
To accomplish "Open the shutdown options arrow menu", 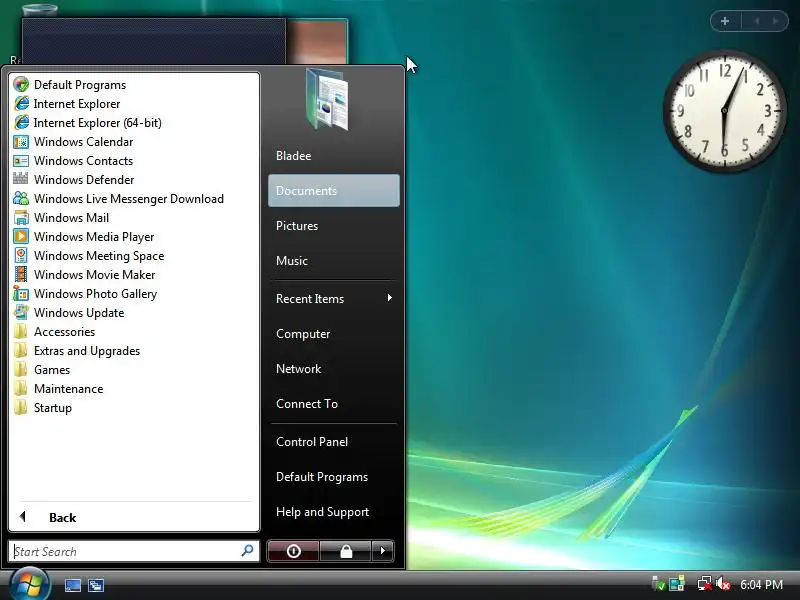I will click(x=383, y=551).
